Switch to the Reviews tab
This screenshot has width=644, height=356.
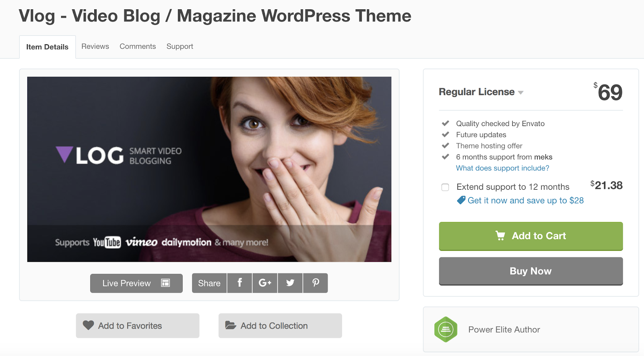click(x=95, y=46)
